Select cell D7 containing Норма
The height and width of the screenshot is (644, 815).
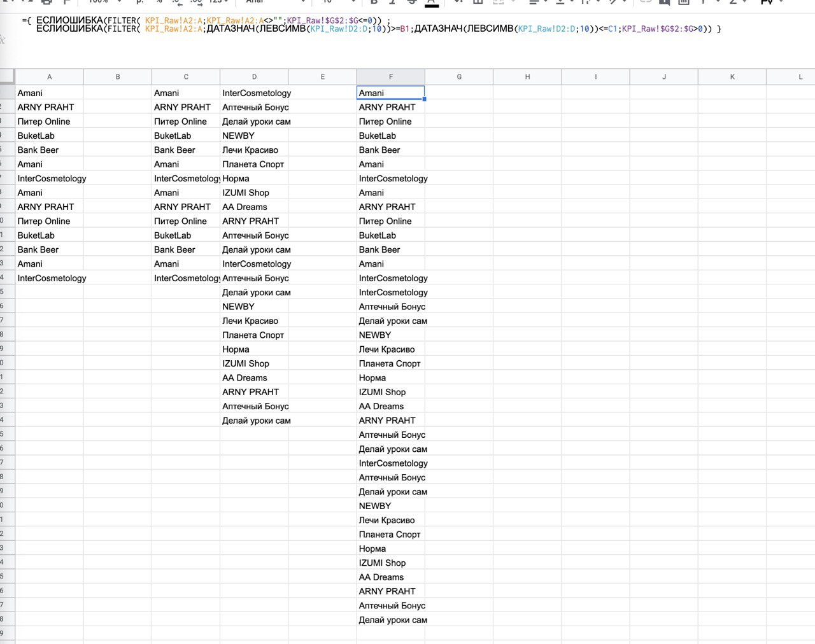[254, 178]
